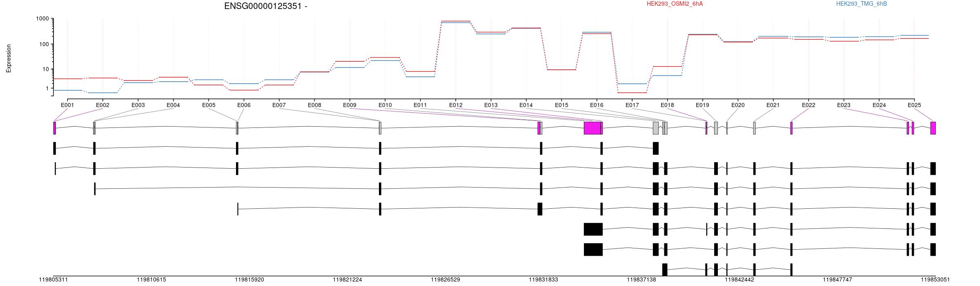
Task: Click the exon bin label E004
Action: pyautogui.click(x=173, y=105)
